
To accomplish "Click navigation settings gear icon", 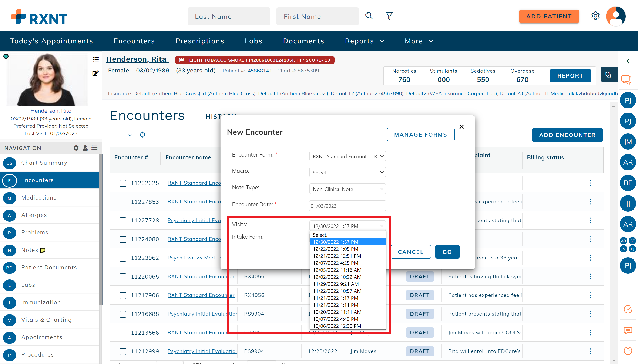I will point(76,148).
